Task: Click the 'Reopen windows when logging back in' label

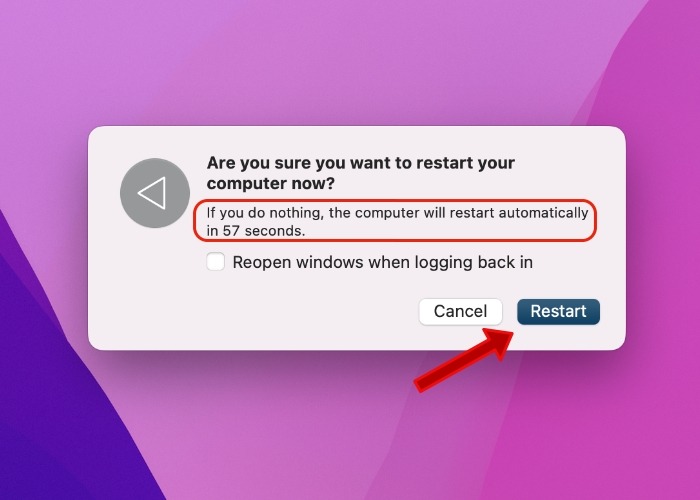Action: 383,262
